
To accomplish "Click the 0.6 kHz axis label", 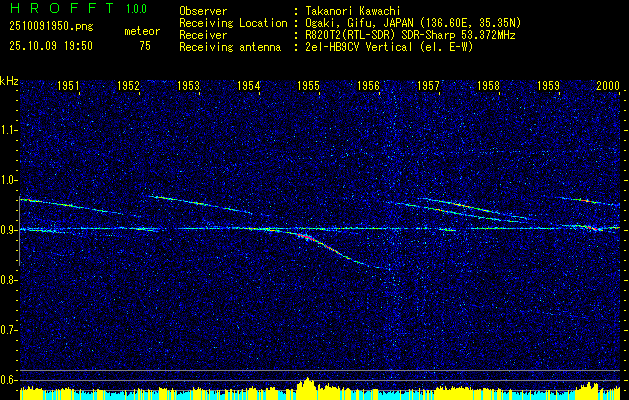I will click(x=7, y=380).
